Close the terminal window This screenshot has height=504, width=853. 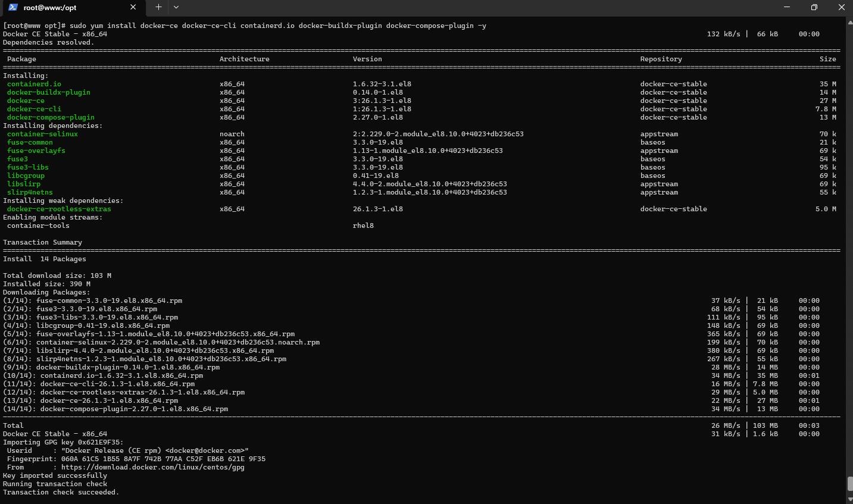841,7
